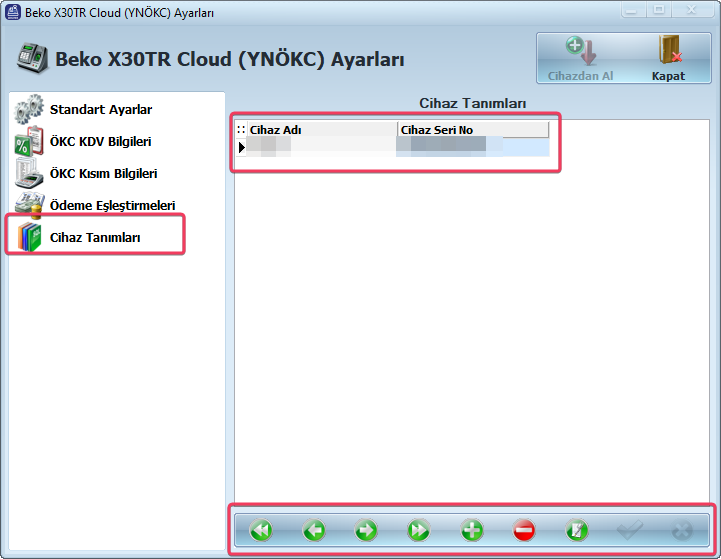Viewport: 721px width, 559px height.
Task: Select ÖKC KDV Bilgileri in sidebar
Action: [100, 142]
